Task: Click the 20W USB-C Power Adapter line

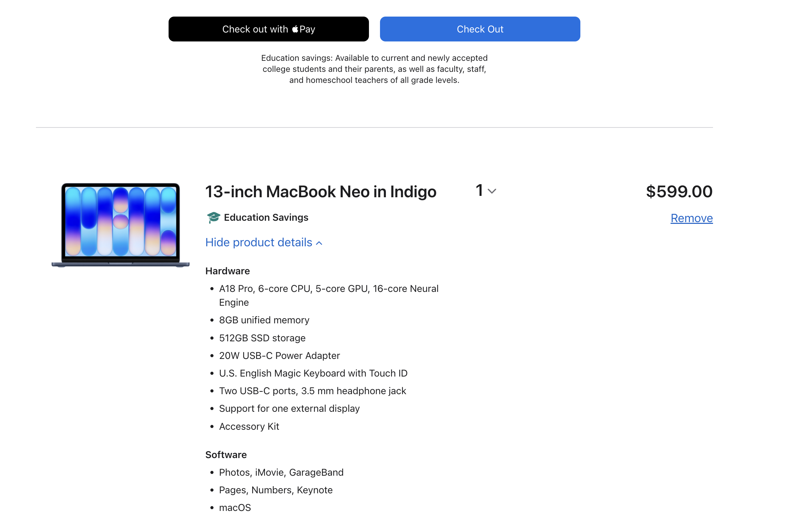Action: click(279, 356)
